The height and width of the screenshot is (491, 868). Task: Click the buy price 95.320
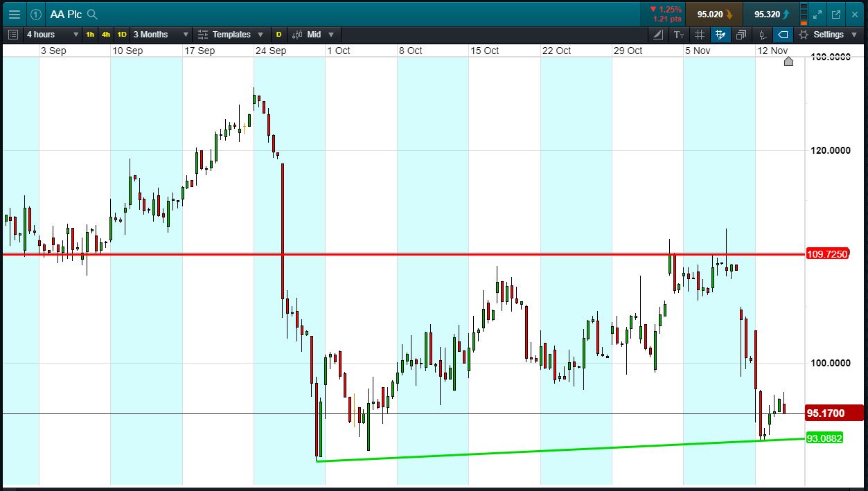point(771,14)
